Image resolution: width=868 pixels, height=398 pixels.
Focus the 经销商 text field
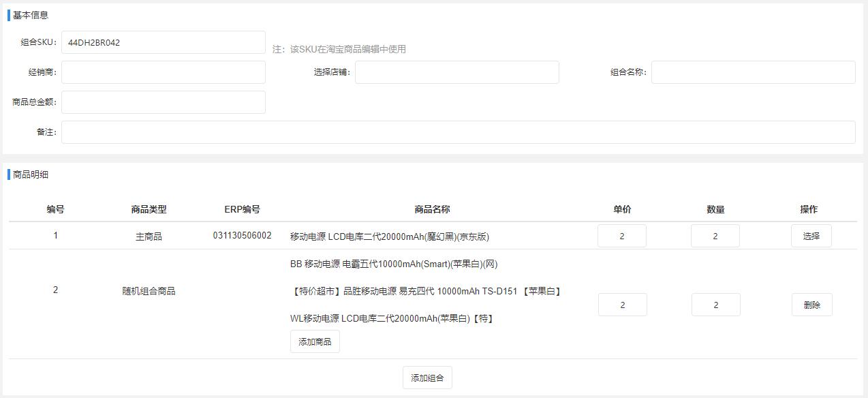tap(163, 72)
